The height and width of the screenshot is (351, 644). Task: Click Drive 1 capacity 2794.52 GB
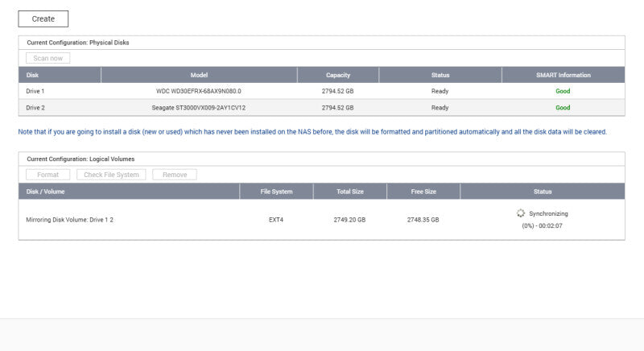pos(337,91)
